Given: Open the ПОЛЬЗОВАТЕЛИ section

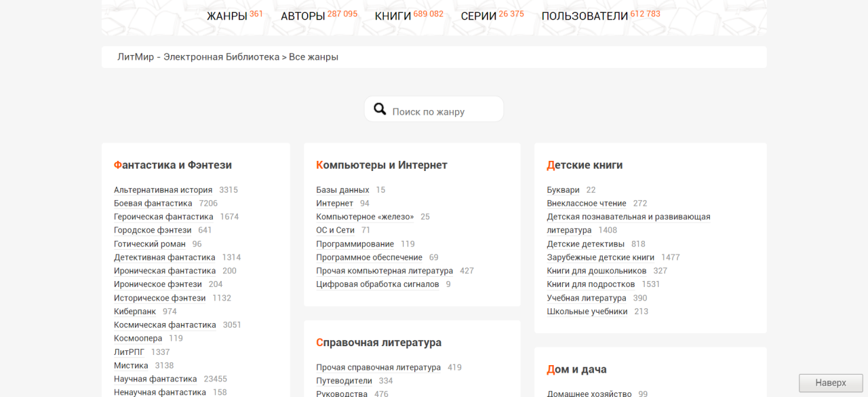Looking at the screenshot, I should (x=585, y=16).
